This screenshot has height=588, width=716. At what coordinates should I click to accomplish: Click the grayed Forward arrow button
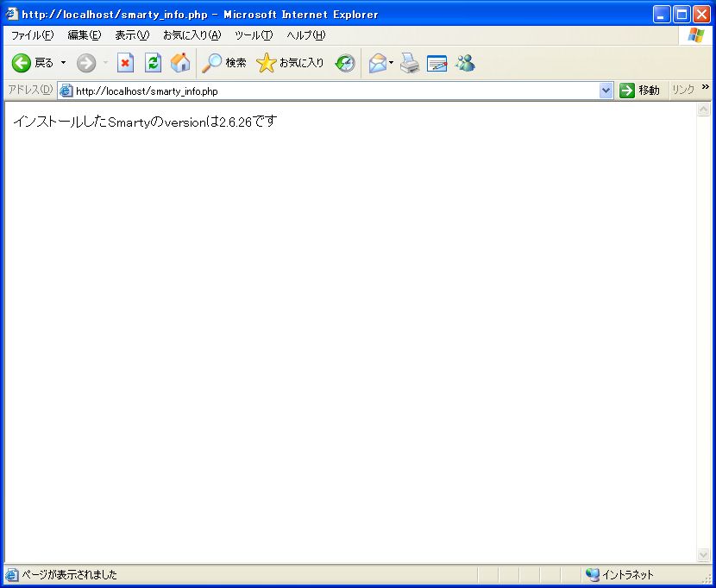point(86,63)
